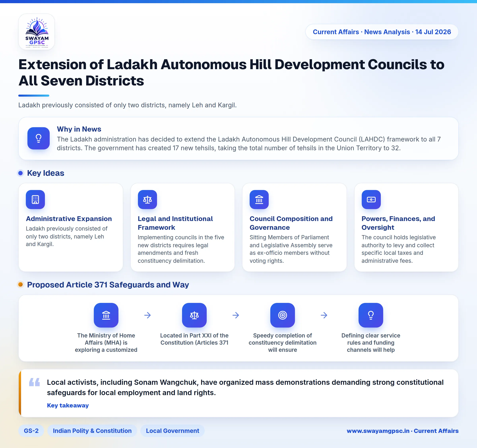Click the scales icon above Legal and Institutional Framework
The height and width of the screenshot is (448, 477).
(147, 199)
